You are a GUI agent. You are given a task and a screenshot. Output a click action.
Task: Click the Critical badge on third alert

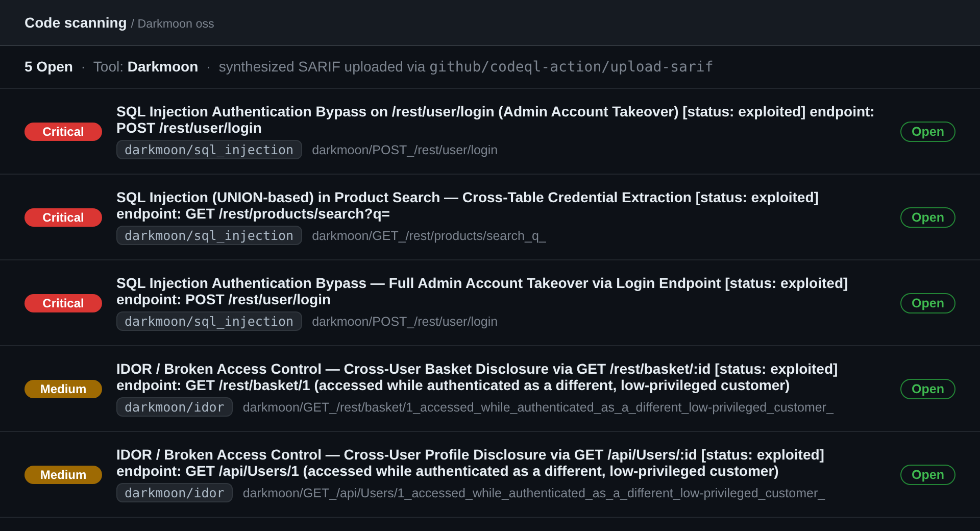[x=63, y=303]
